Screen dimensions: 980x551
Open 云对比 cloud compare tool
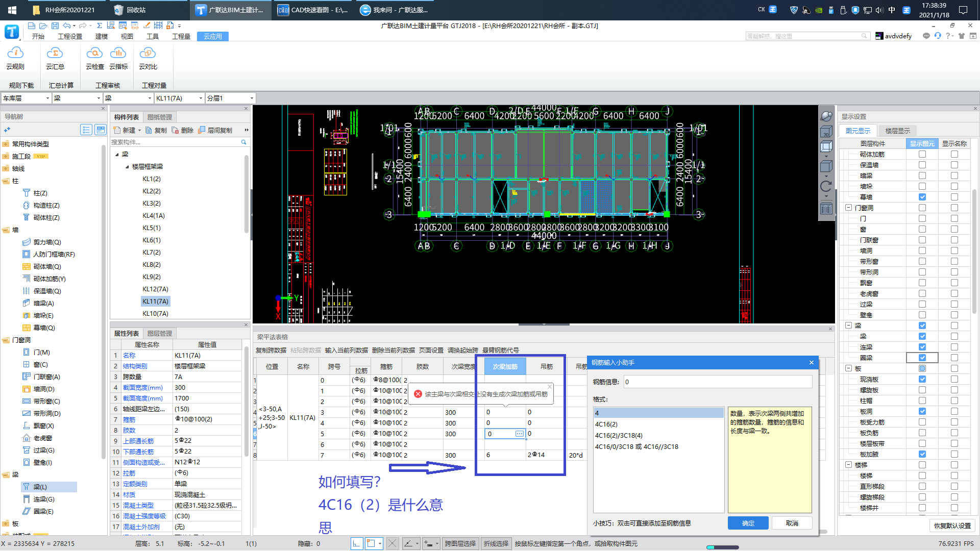point(148,53)
